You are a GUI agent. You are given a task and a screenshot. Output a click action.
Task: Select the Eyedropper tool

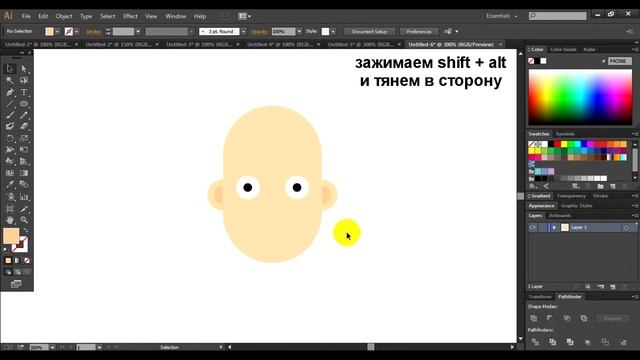click(x=10, y=184)
